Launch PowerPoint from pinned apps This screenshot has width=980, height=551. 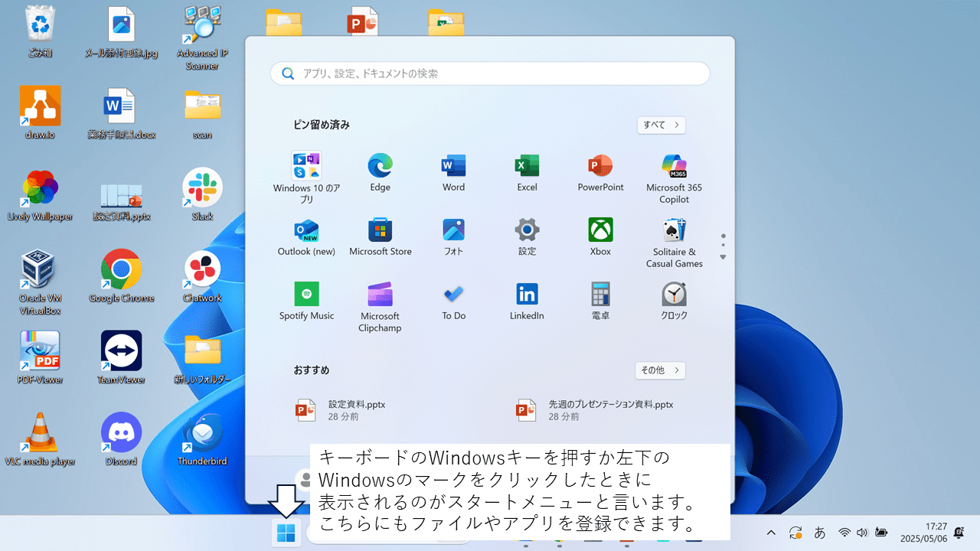pos(600,172)
